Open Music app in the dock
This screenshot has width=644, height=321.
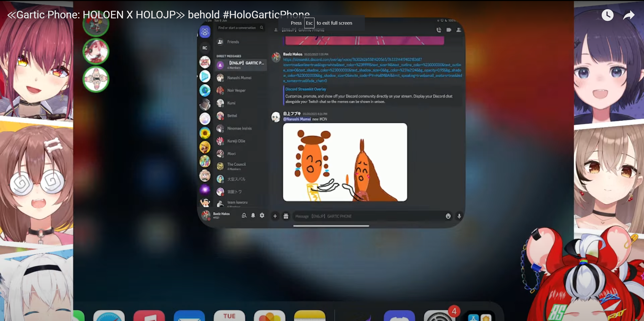tap(149, 316)
